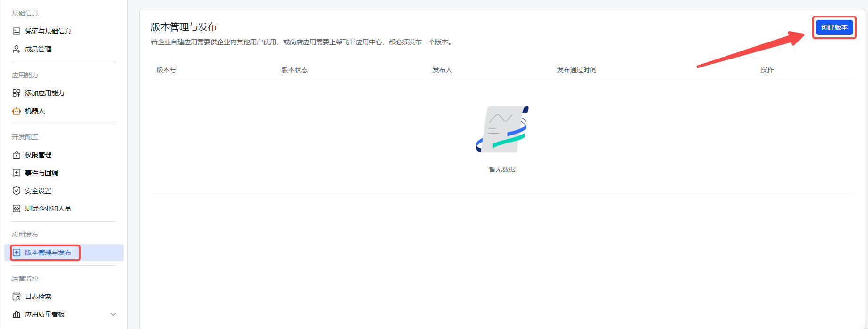Click the 版本状态 column header
868x329 pixels.
pos(294,70)
